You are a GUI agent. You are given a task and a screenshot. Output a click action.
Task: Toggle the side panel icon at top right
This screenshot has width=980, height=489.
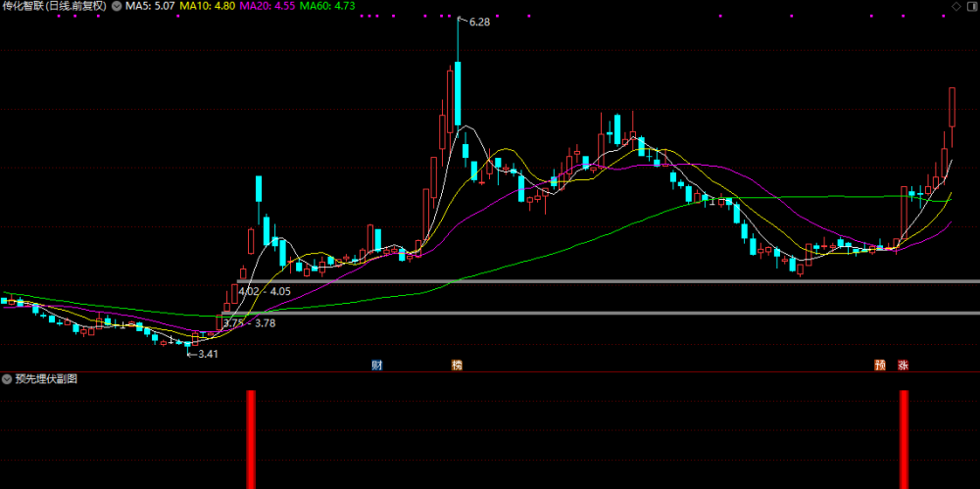(970, 6)
